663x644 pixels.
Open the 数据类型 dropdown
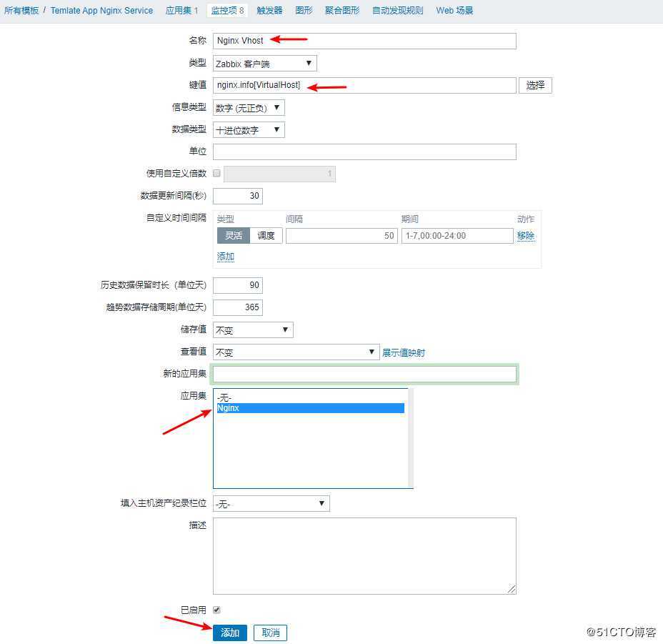click(x=249, y=129)
